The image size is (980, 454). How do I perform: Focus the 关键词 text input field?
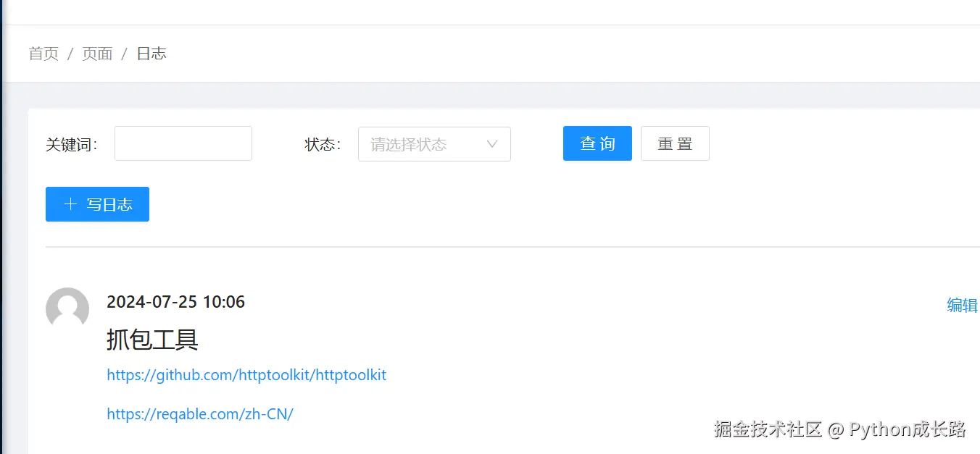point(183,143)
